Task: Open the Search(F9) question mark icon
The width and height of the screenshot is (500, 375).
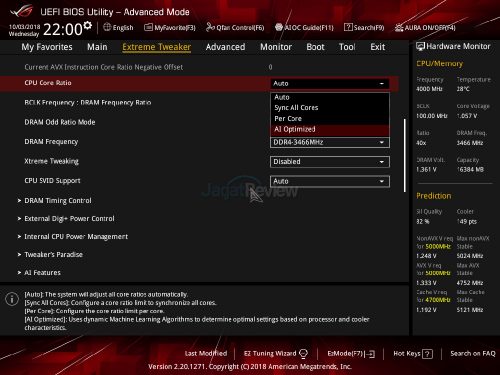Action: click(x=348, y=27)
